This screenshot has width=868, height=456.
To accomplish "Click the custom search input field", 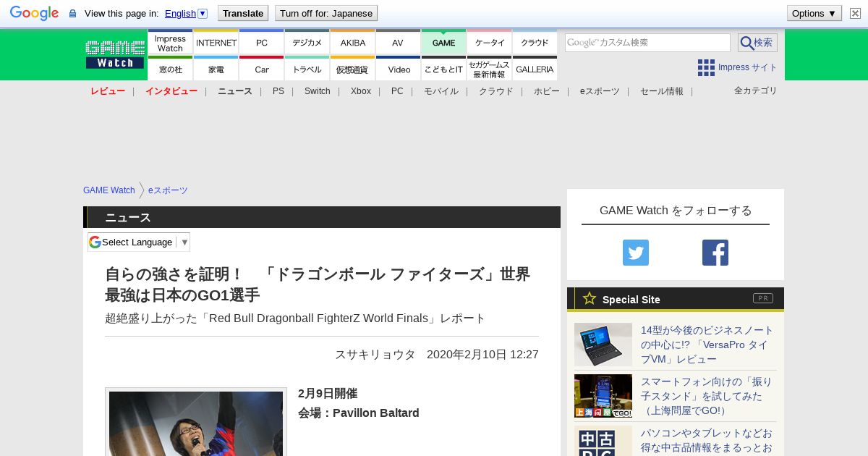I will 647,43.
